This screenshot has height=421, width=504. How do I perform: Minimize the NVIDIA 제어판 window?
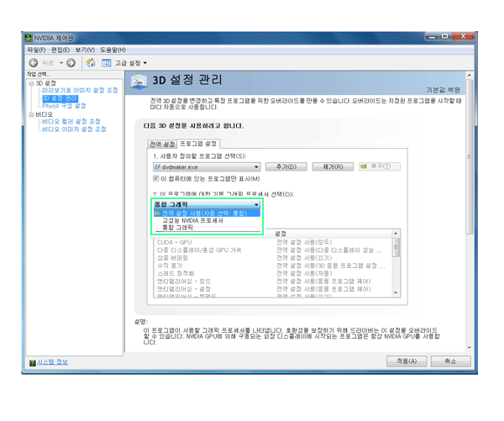tap(432, 36)
